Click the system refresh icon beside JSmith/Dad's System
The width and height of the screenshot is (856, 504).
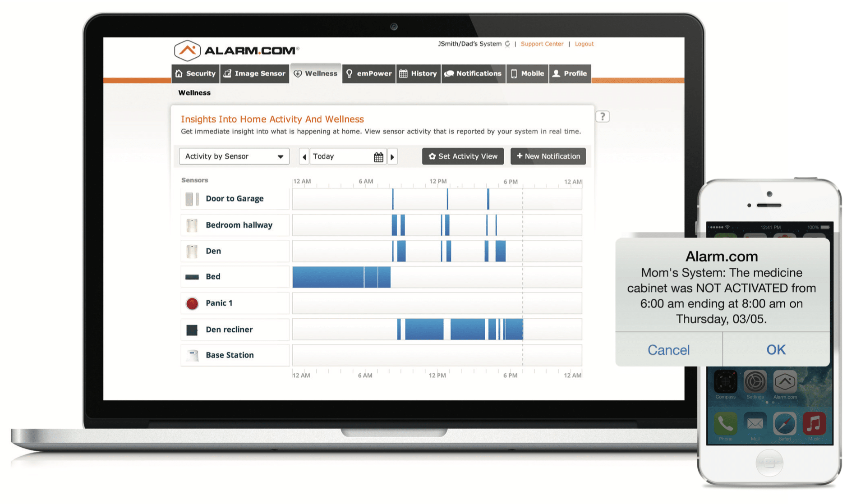click(x=507, y=44)
